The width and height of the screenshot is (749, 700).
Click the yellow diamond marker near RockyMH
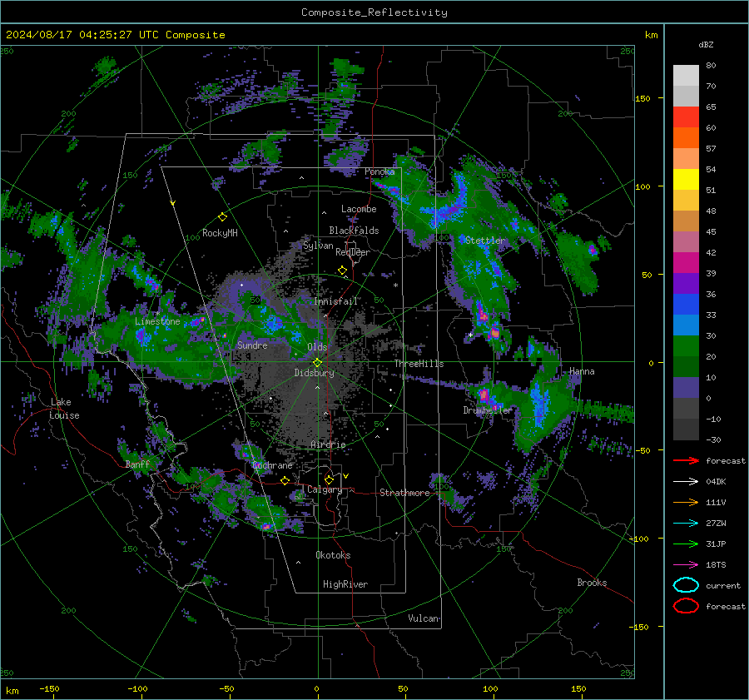pyautogui.click(x=222, y=217)
